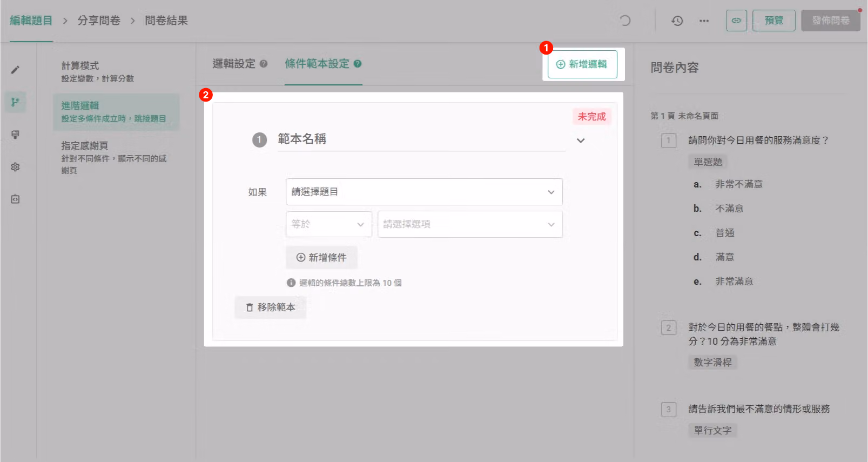Image resolution: width=868 pixels, height=462 pixels.
Task: Select question 請問你對今日用餐的服務滿意度？
Action: (758, 140)
